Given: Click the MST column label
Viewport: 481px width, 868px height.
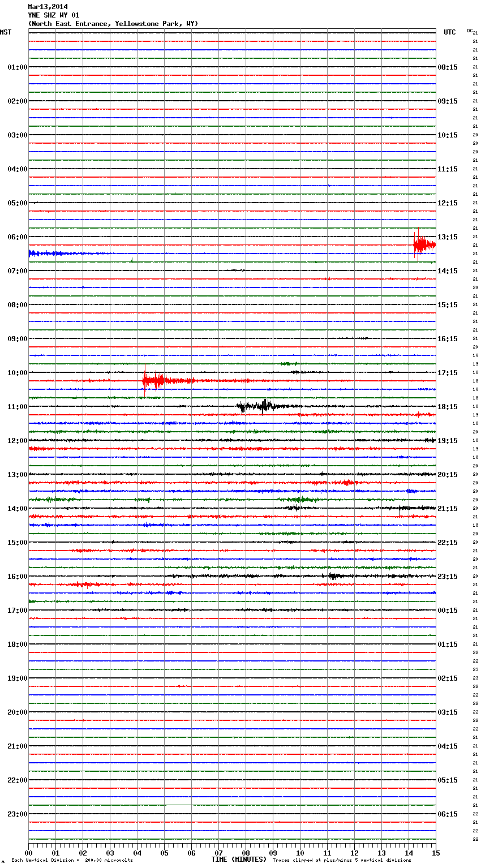Looking at the screenshot, I should pos(6,32).
